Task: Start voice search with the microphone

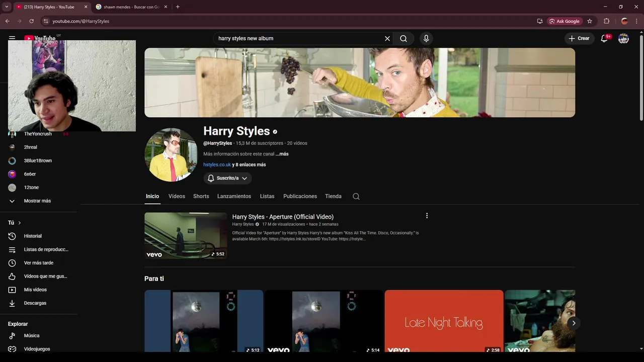Action: tap(426, 38)
